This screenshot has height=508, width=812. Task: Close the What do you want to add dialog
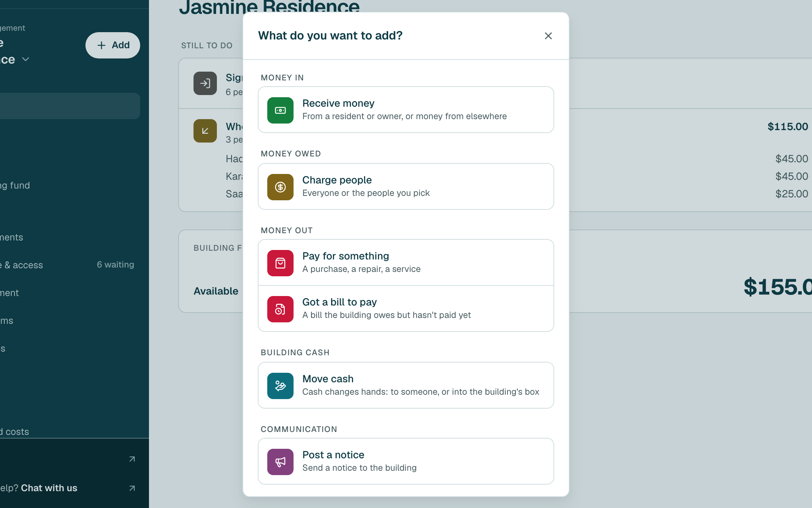[x=548, y=36]
